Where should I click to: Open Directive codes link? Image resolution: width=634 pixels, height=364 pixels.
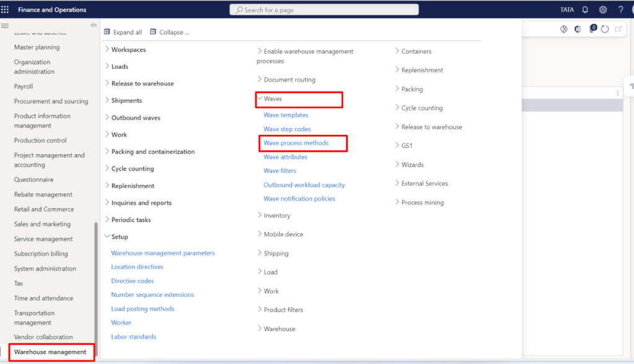pyautogui.click(x=132, y=280)
